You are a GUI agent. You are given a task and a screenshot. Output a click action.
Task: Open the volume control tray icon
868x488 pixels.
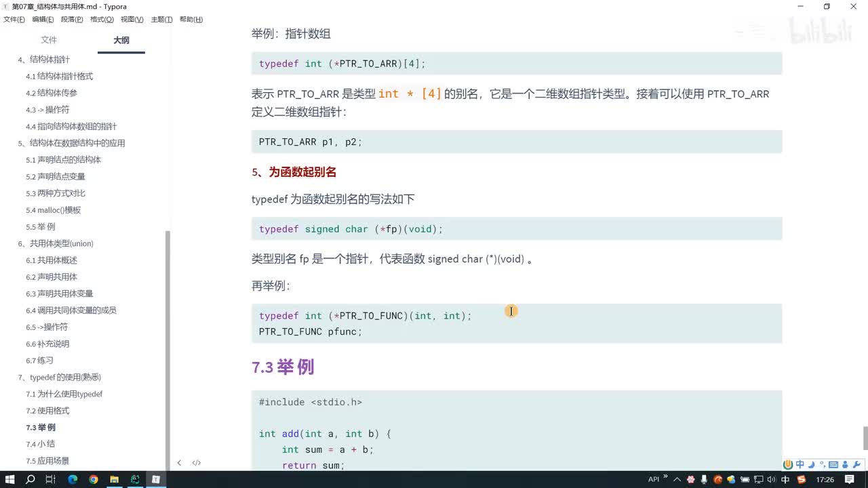point(772,479)
